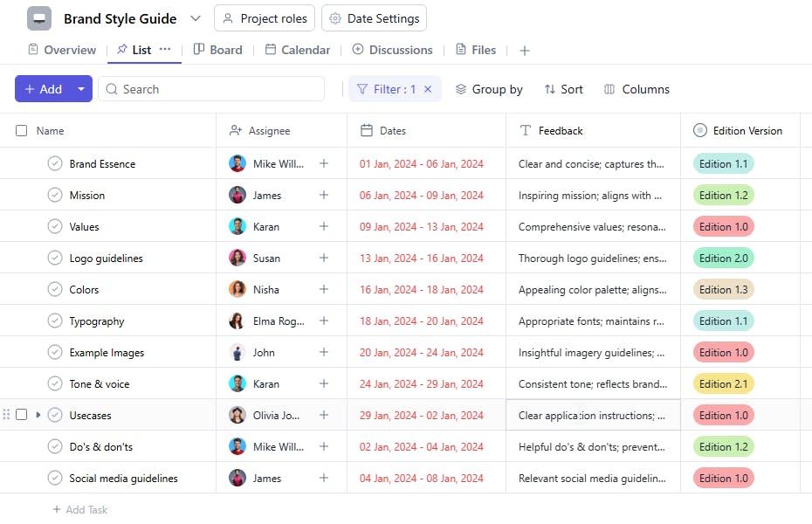
Task: Click the Date Settings button
Action: click(x=374, y=18)
